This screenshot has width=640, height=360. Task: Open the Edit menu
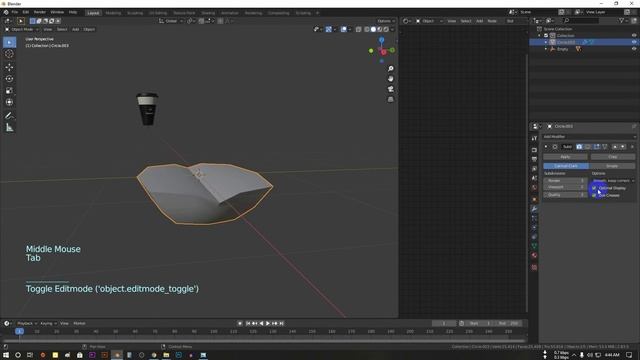click(26, 12)
